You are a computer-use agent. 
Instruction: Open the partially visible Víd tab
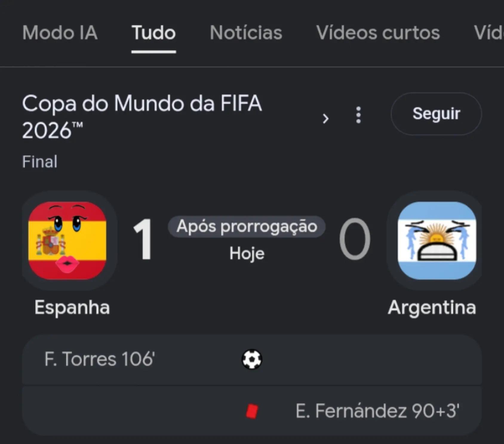(x=489, y=33)
